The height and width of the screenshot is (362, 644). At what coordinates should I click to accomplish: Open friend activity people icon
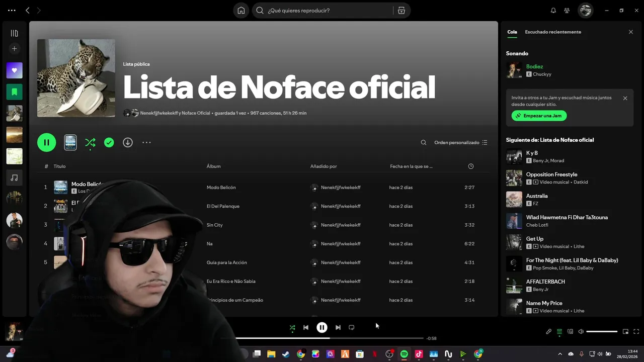coord(567,11)
